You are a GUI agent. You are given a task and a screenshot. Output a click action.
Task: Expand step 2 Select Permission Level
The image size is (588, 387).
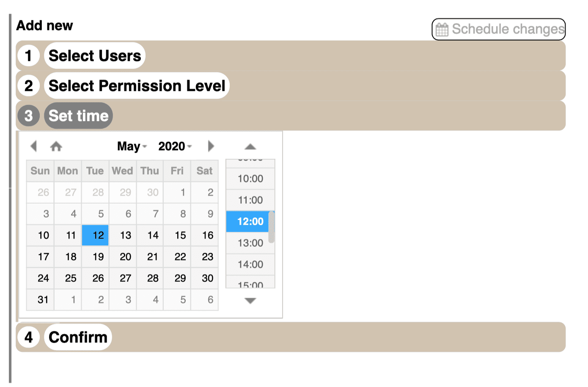pyautogui.click(x=137, y=86)
